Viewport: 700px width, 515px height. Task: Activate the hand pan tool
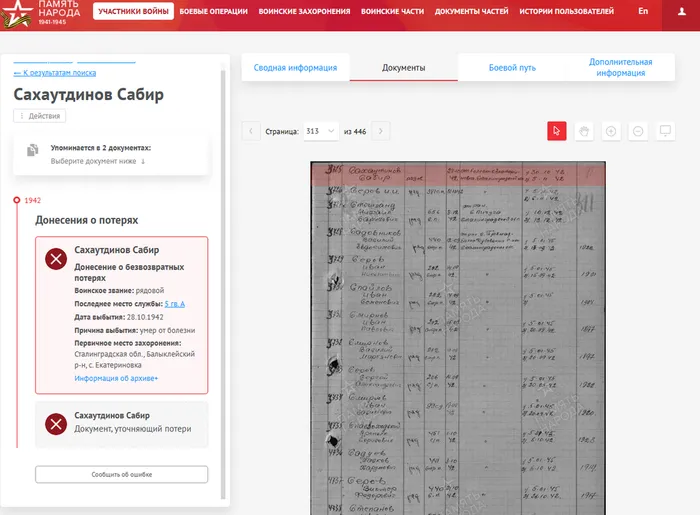point(584,131)
